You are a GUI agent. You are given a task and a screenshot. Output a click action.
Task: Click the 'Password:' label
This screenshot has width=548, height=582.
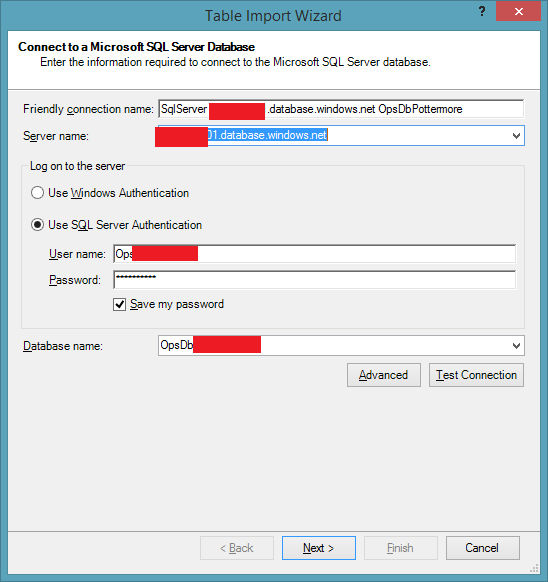pos(75,280)
